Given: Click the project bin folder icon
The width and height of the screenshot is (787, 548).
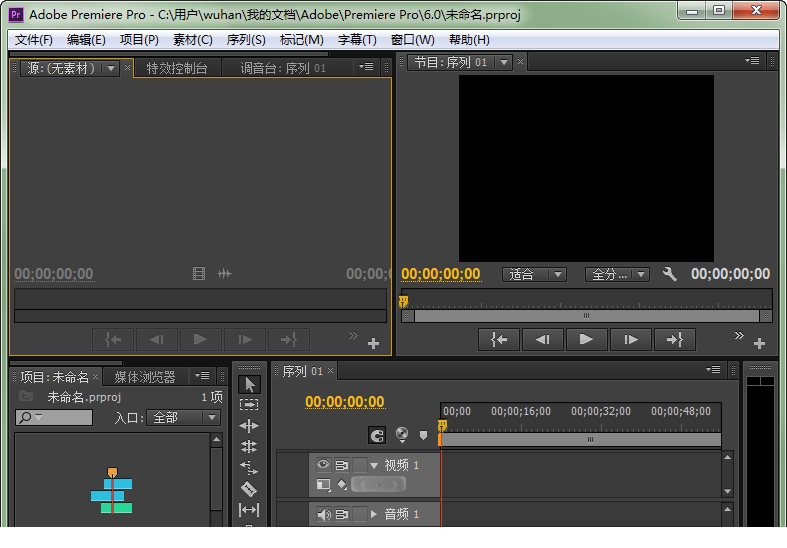Looking at the screenshot, I should coord(26,396).
